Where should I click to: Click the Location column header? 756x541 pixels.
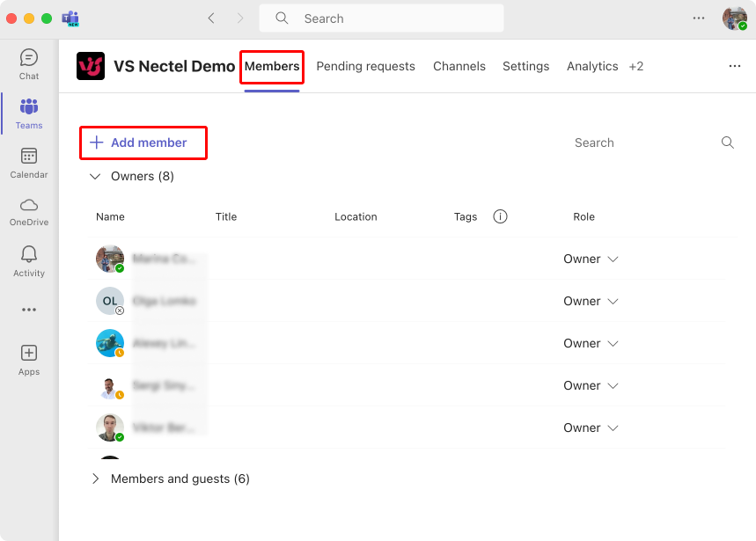click(x=356, y=216)
